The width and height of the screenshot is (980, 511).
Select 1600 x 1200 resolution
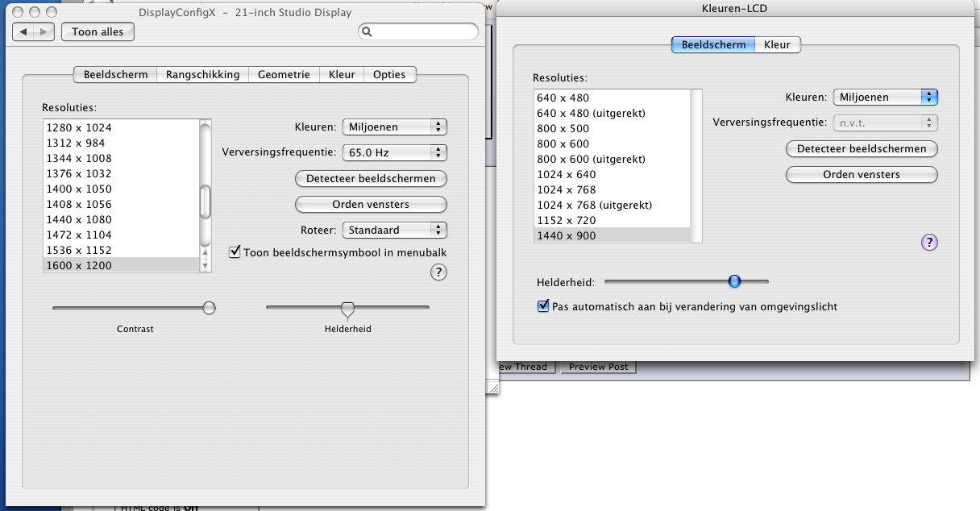point(121,265)
